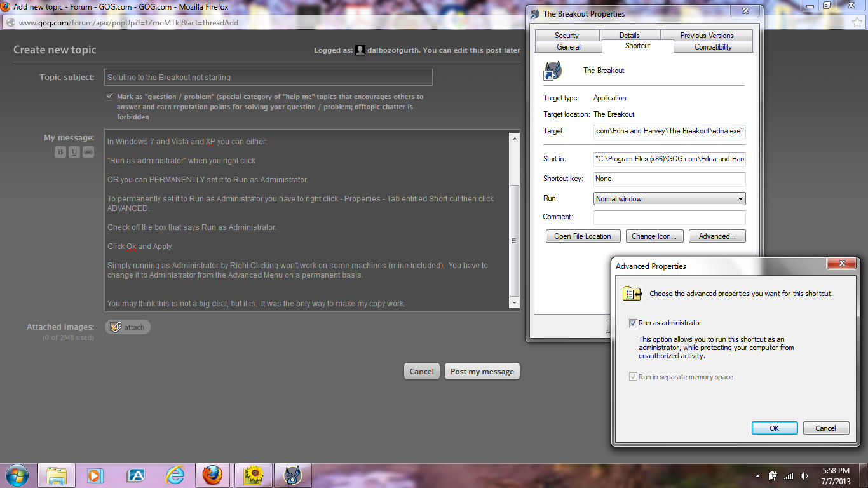Screen dimensions: 868x488
Task: Click the Start in field
Action: pyautogui.click(x=669, y=159)
